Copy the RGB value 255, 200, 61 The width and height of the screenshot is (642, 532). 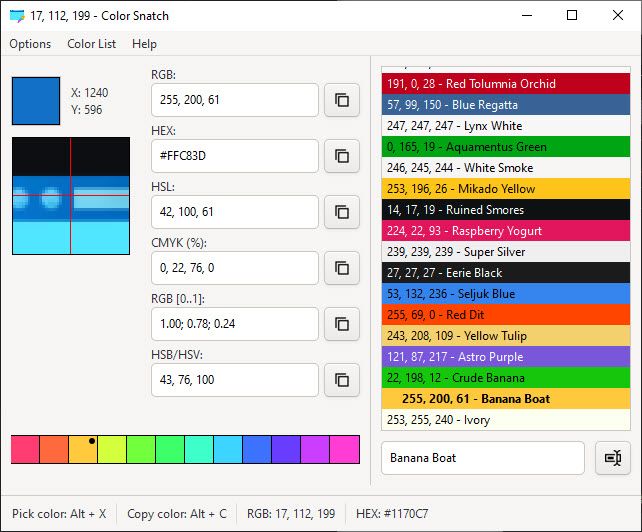pyautogui.click(x=342, y=100)
